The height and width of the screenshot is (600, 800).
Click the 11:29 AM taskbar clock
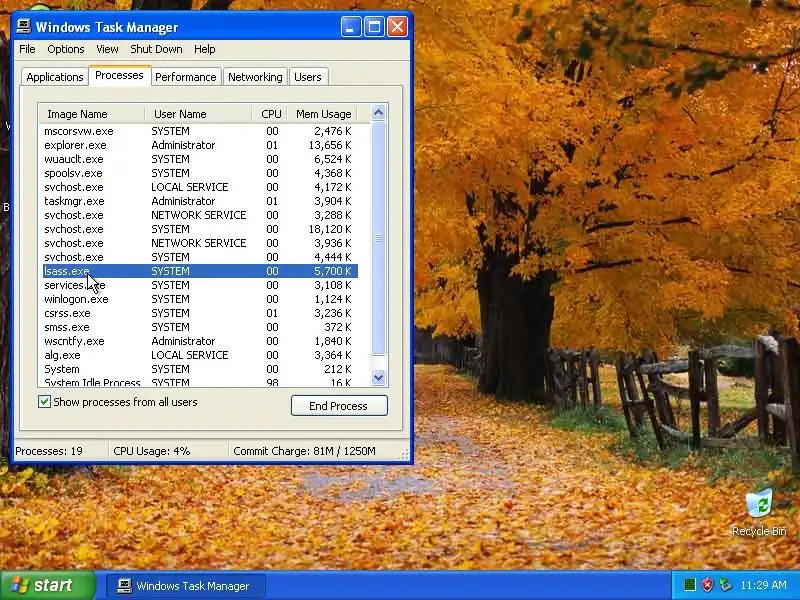(763, 585)
